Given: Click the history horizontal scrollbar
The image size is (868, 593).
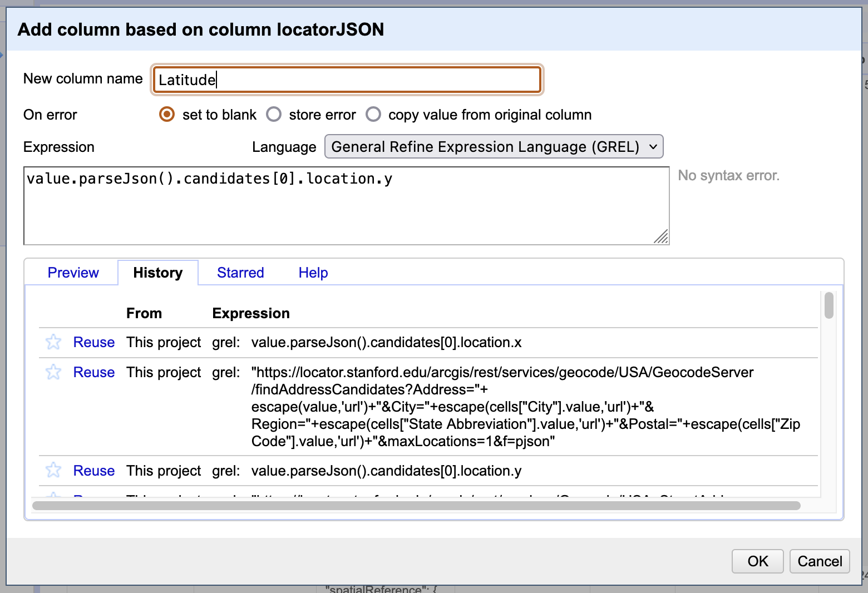Looking at the screenshot, I should [x=416, y=506].
